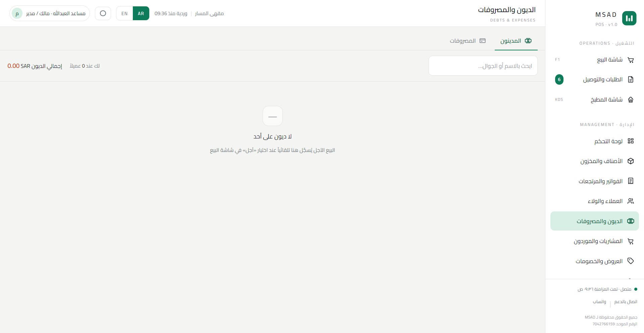Switch to the المصروفات tab
This screenshot has width=644, height=333.
tap(468, 41)
